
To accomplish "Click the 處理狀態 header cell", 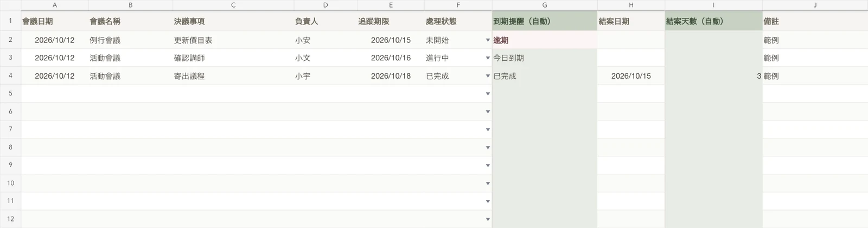I will 458,21.
